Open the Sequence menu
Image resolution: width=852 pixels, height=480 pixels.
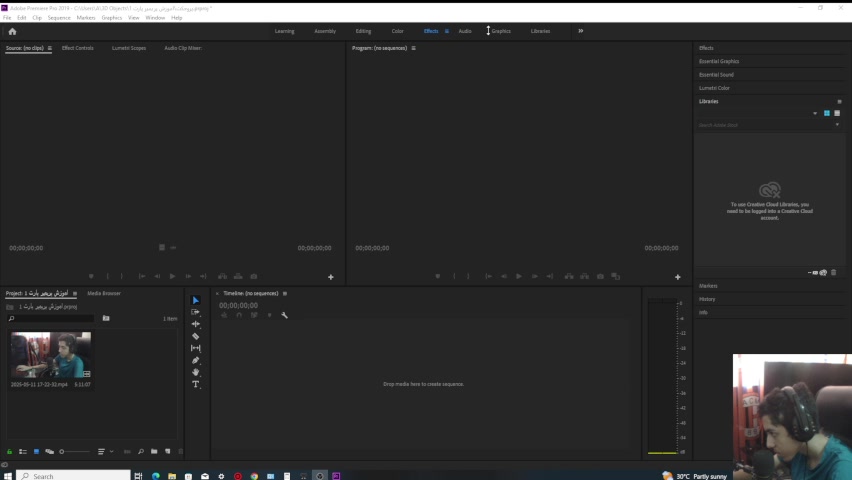(x=59, y=18)
